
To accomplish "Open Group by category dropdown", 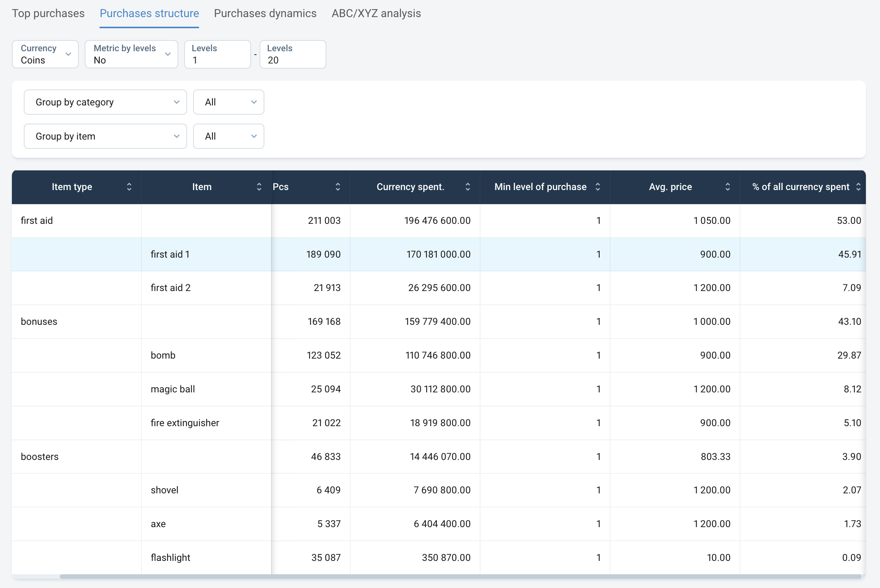I will click(105, 102).
